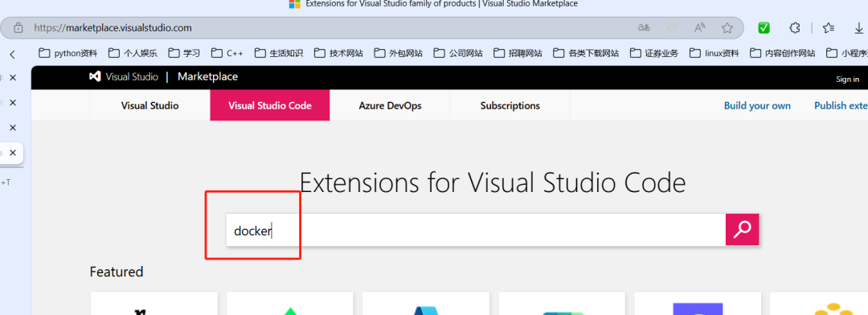This screenshot has height=315, width=868.
Task: Click the browser address bar URL
Action: 113,27
